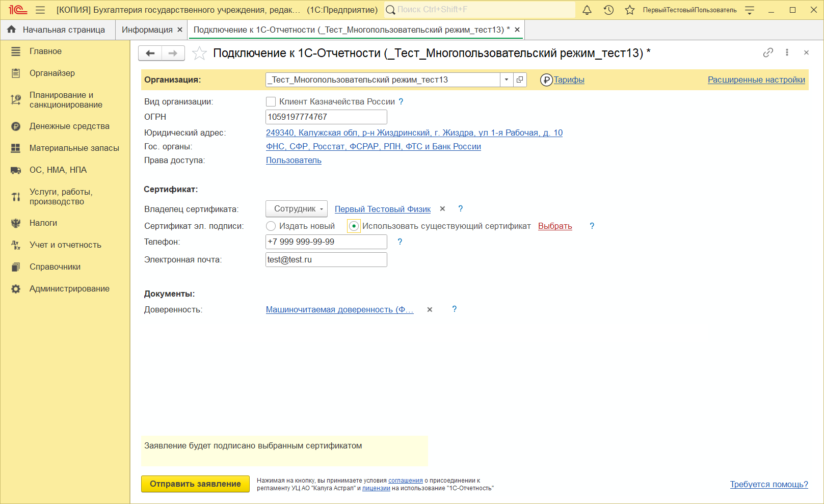Open the Учет и отчетность section
The image size is (824, 504).
coord(65,245)
